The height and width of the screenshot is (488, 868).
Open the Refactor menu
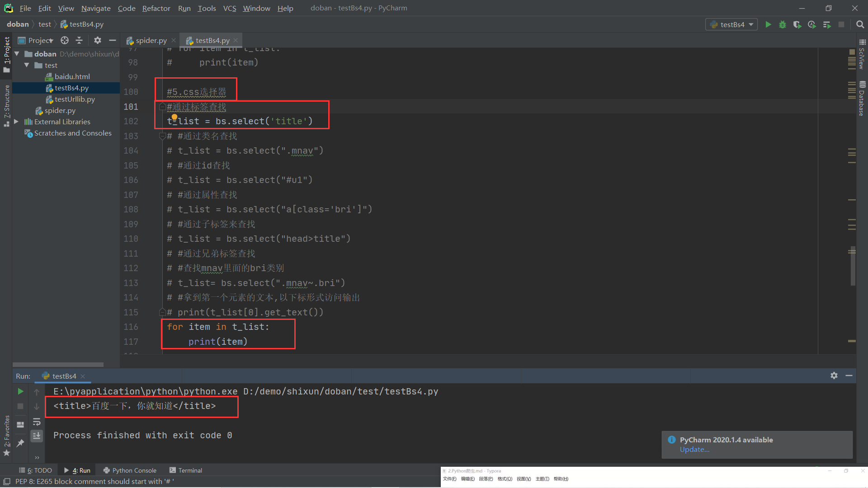click(156, 8)
